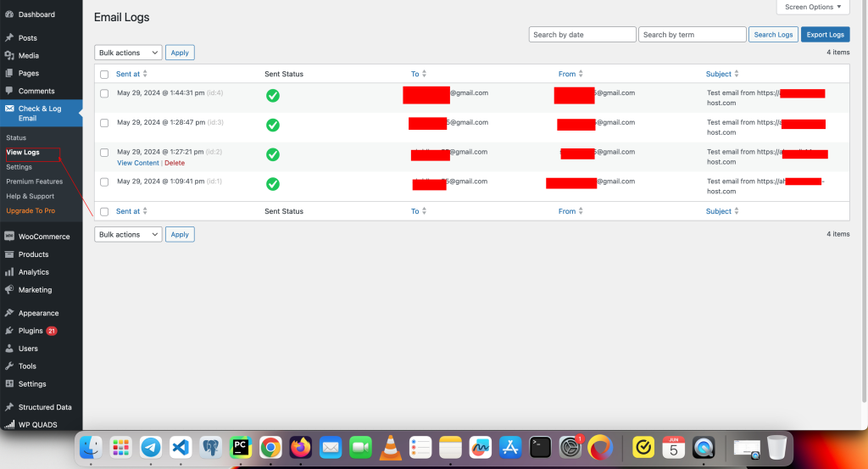
Task: Sort by To column in table footer
Action: (419, 211)
